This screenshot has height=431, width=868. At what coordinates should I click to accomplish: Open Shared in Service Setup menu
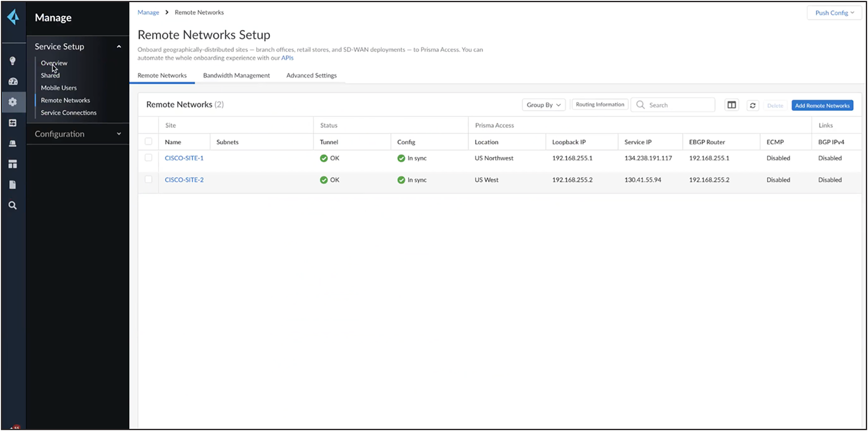(x=50, y=75)
